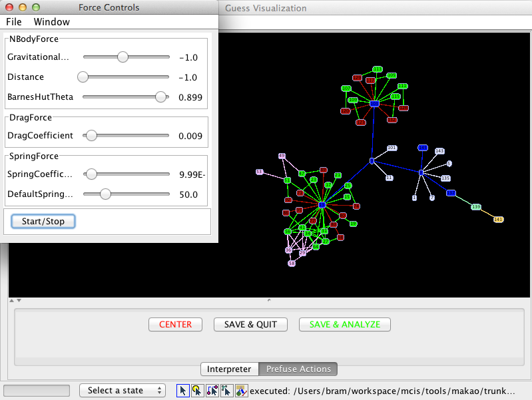Select the arrow pointer tool

(182, 391)
